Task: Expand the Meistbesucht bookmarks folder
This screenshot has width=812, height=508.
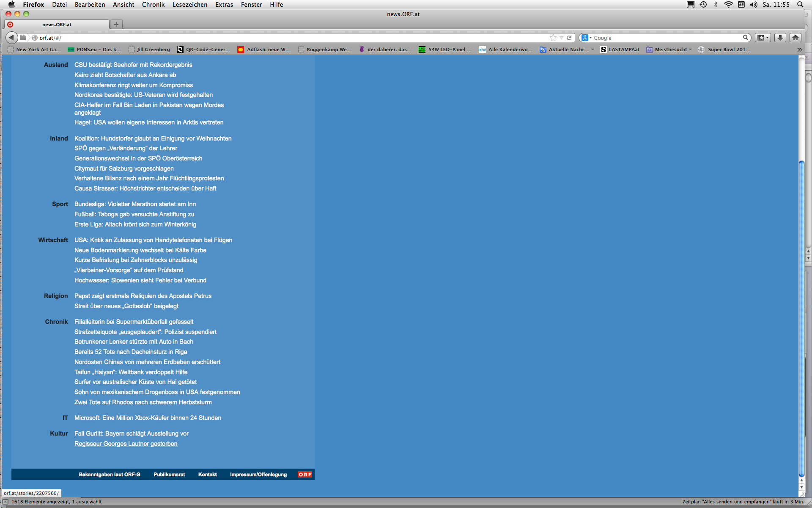Action: coord(669,50)
